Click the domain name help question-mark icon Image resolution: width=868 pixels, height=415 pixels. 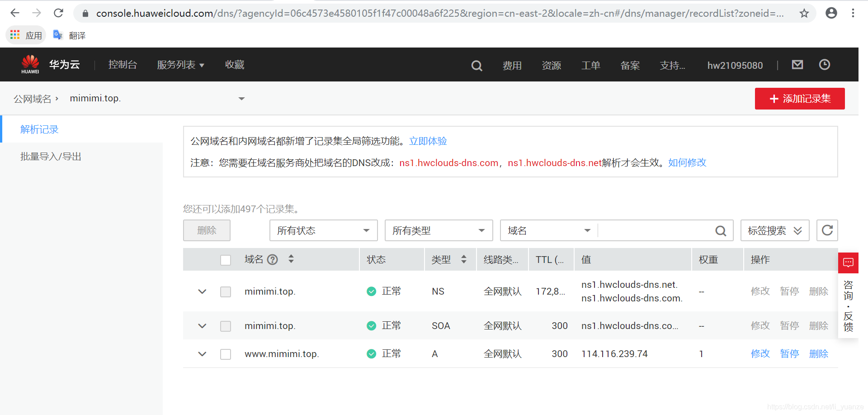click(x=272, y=259)
